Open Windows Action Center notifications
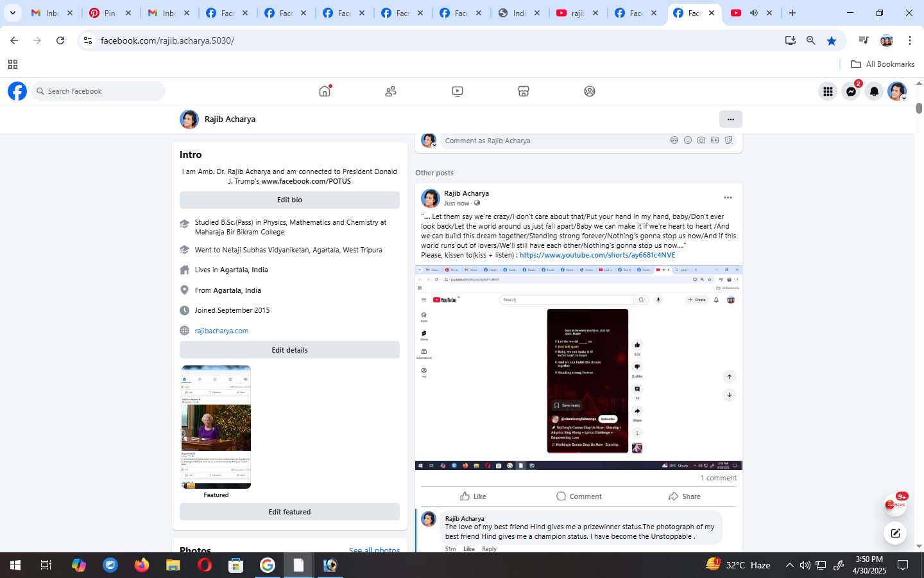The height and width of the screenshot is (578, 924). pyautogui.click(x=903, y=565)
